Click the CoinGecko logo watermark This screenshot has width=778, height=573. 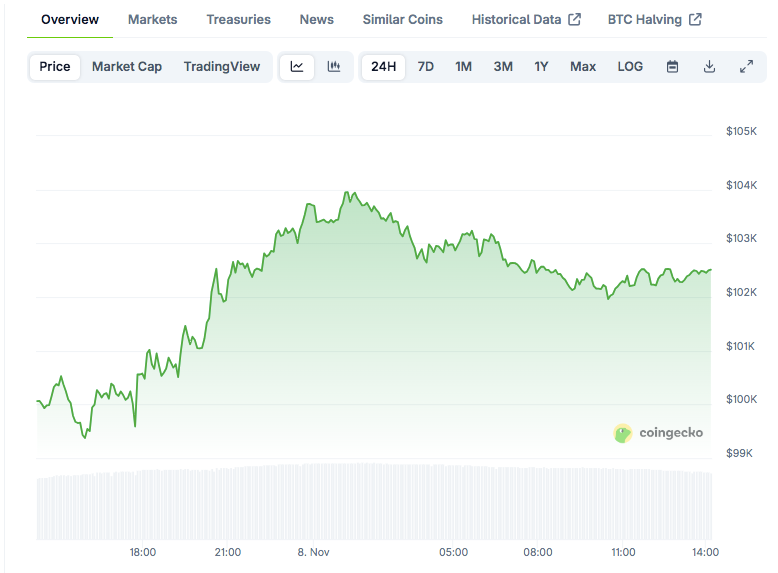[x=658, y=433]
